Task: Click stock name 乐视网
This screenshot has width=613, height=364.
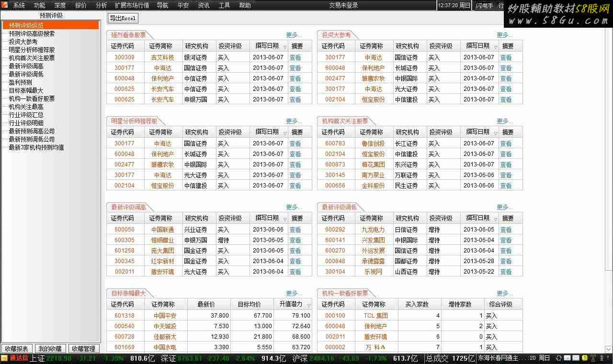Action: coord(373,272)
